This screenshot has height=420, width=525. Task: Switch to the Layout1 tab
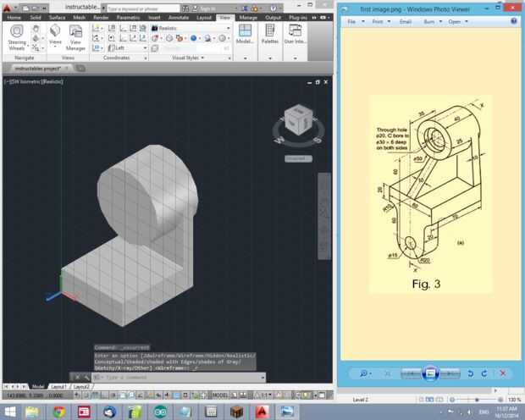(x=58, y=386)
